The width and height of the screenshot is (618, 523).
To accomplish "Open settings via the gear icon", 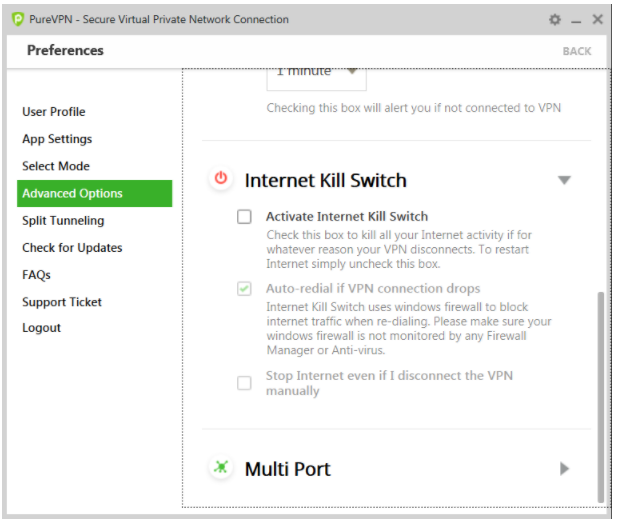I will pyautogui.click(x=555, y=19).
